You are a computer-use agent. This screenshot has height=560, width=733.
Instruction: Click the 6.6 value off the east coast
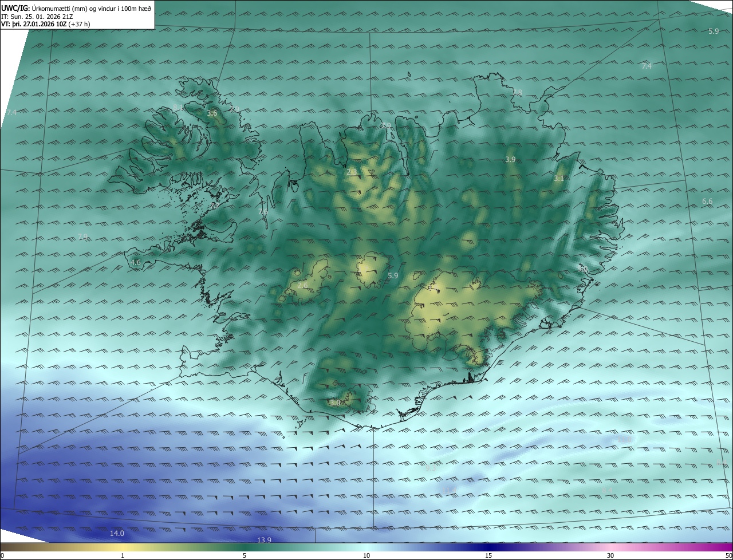click(707, 201)
